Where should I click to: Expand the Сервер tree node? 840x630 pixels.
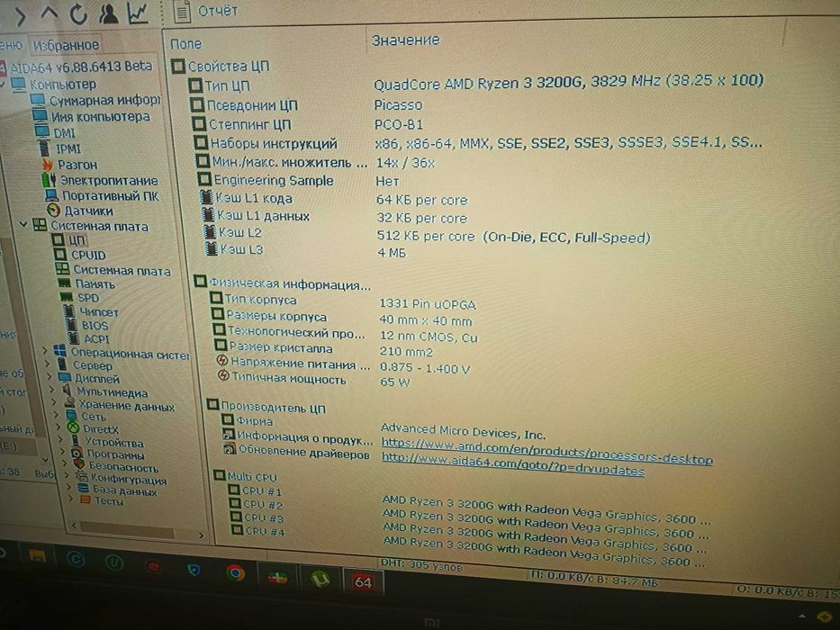click(x=47, y=364)
